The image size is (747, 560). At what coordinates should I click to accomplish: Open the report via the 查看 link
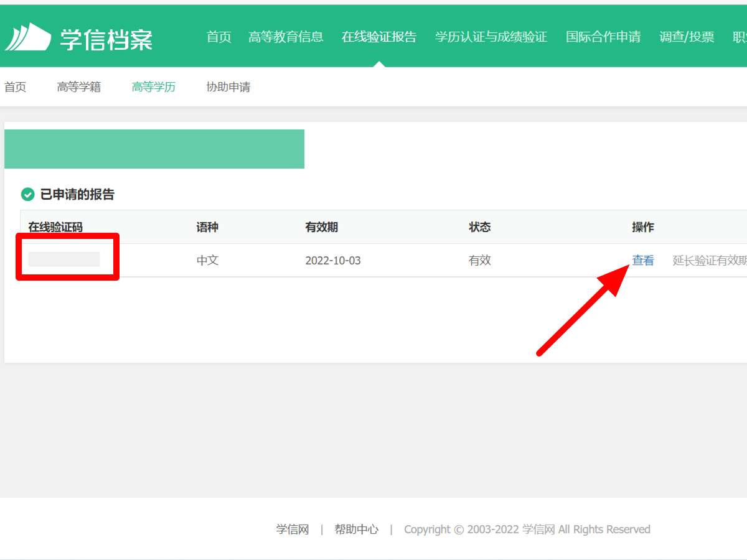coord(643,260)
